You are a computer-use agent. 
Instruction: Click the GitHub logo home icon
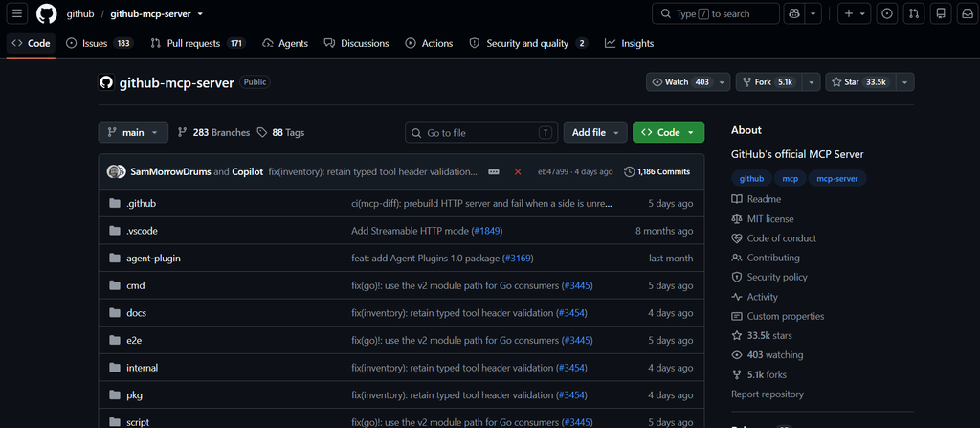click(x=46, y=13)
